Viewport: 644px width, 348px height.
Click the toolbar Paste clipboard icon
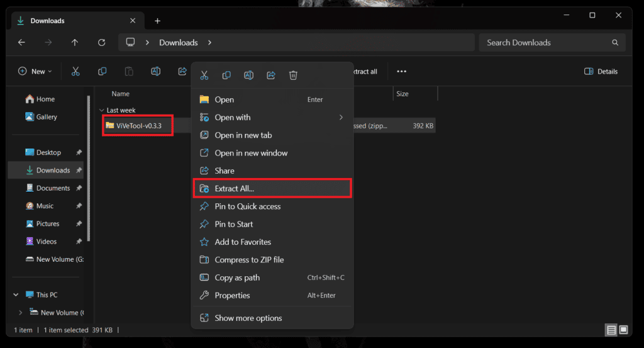click(x=129, y=71)
